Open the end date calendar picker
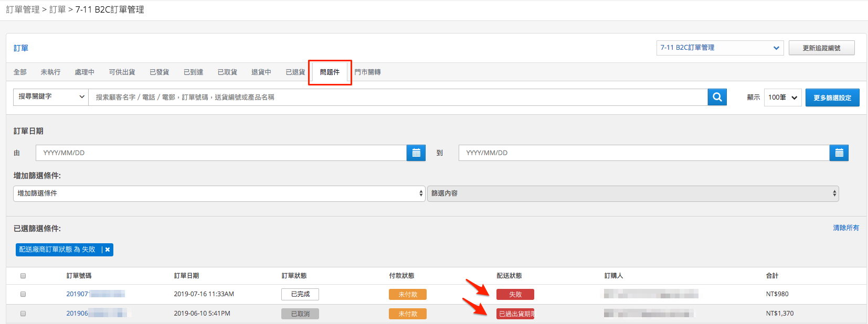Viewport: 868px width, 324px height. pos(839,153)
